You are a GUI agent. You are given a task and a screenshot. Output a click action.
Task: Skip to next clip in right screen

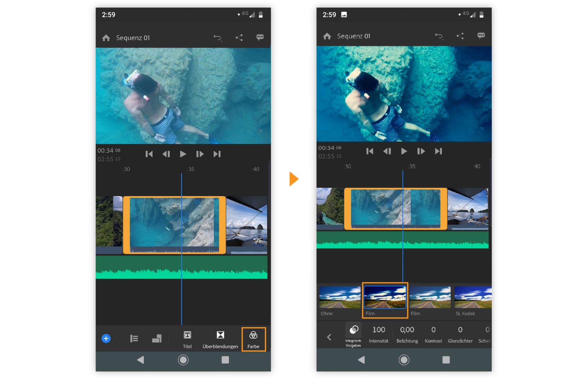(x=438, y=151)
